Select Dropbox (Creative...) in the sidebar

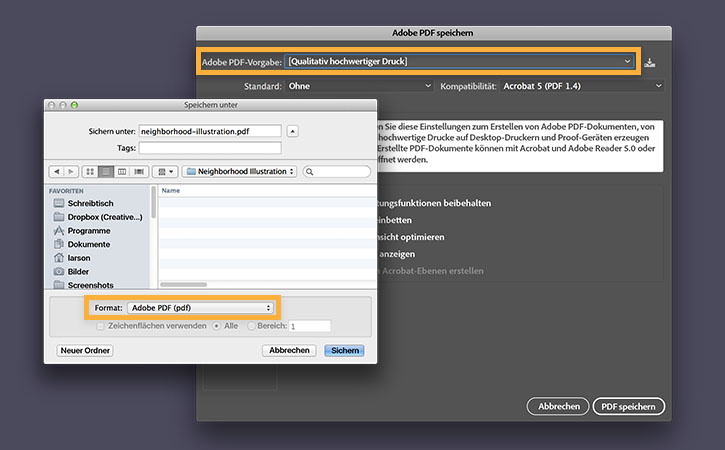[x=105, y=217]
